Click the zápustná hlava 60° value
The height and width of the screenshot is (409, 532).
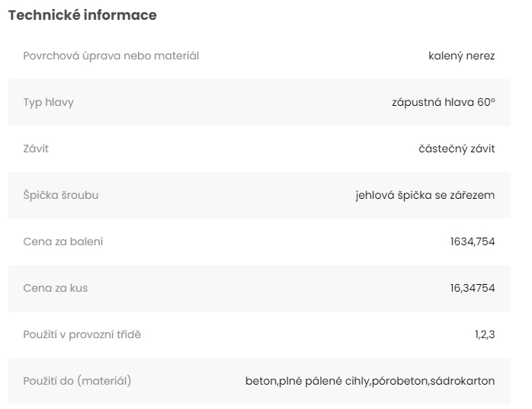tap(444, 102)
